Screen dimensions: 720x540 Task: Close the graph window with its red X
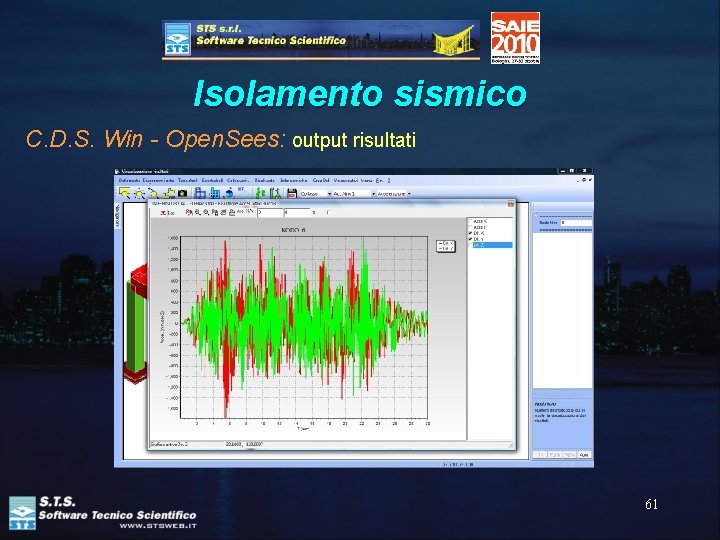[x=511, y=204]
